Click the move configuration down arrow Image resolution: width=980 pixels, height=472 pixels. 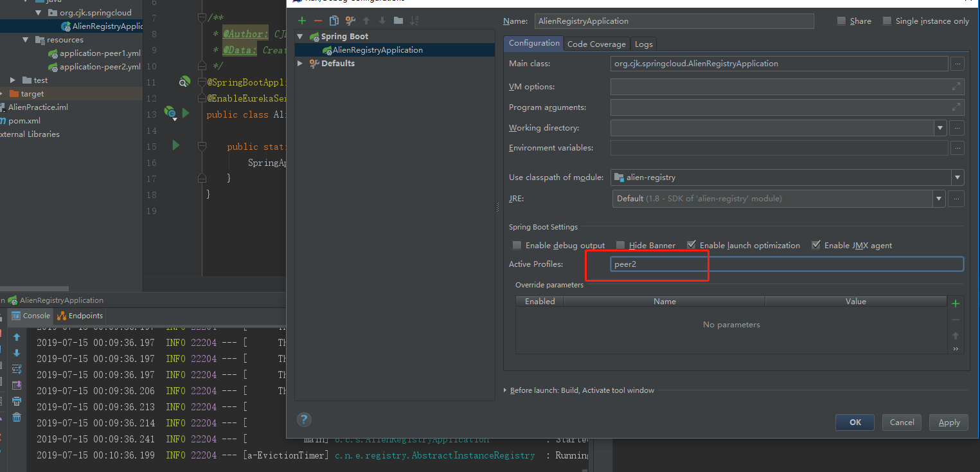(x=382, y=21)
